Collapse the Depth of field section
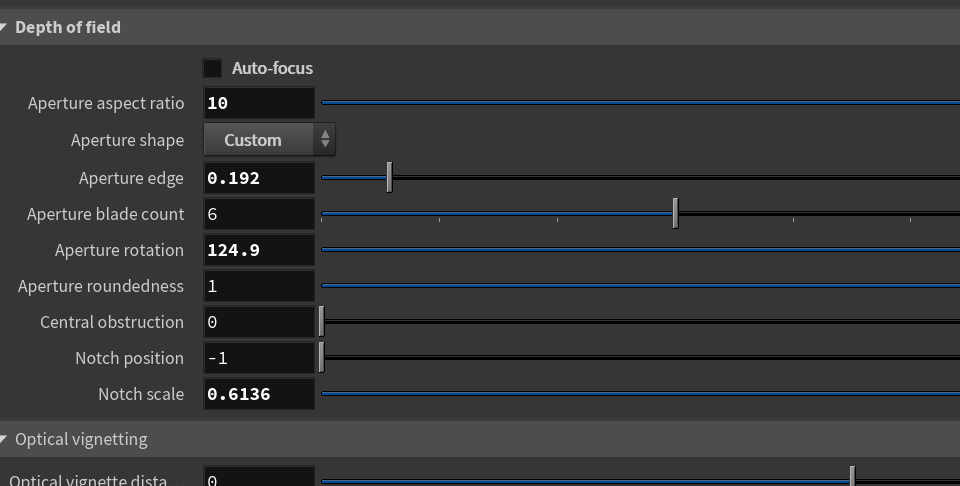Viewport: 960px width, 486px height. coord(6,27)
